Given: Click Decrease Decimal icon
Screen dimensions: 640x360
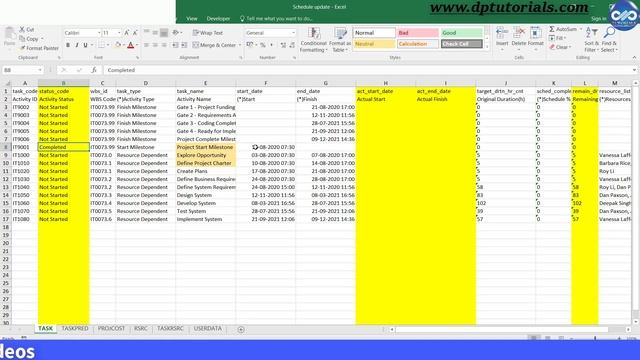Looking at the screenshot, I should coord(292,45).
